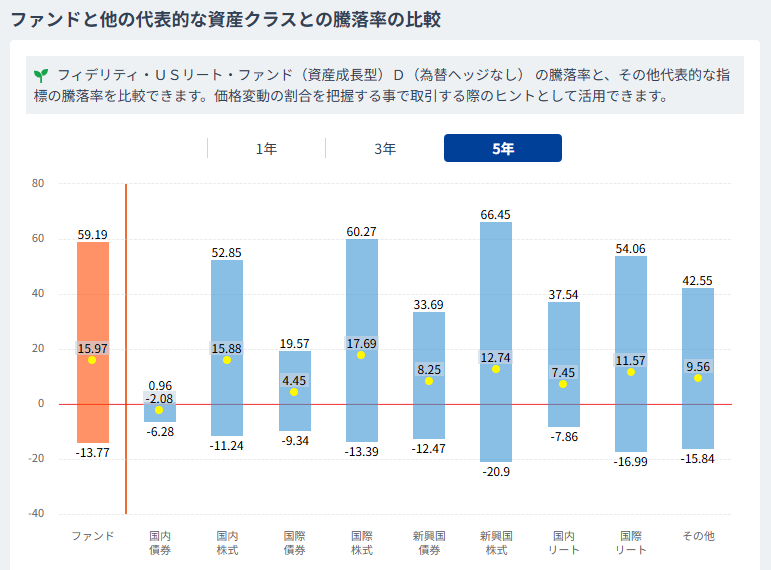Click the 国際債券 blue bar
The image size is (771, 570).
coord(295,390)
